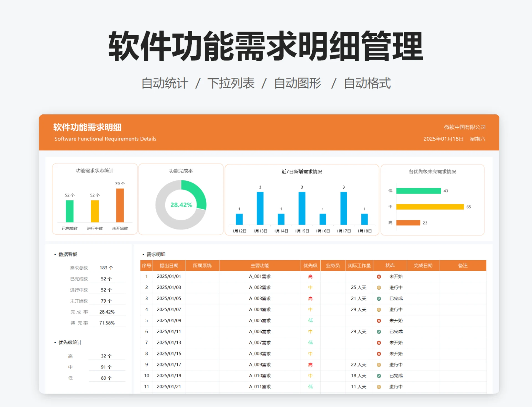Screen dimensions: 532x407
Task: Click the yellow in-progress icon on A_002需求 row
Action: pos(379,287)
